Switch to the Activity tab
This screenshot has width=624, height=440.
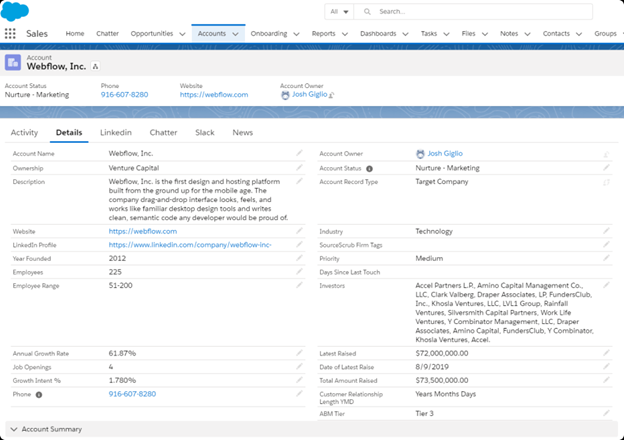coord(24,132)
